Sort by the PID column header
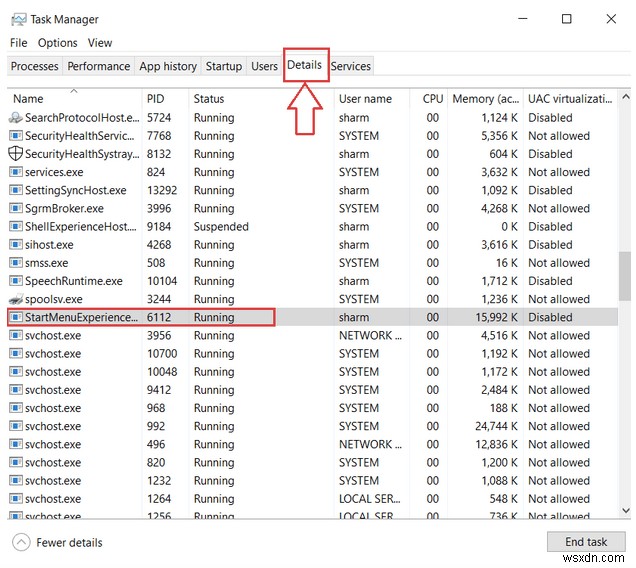This screenshot has width=636, height=568. click(x=165, y=99)
